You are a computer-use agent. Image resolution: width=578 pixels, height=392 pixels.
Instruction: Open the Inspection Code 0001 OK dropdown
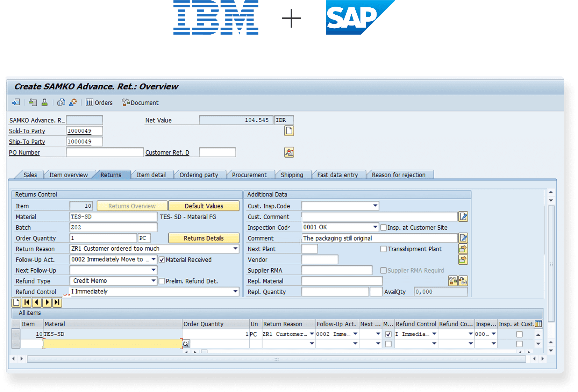pyautogui.click(x=375, y=227)
